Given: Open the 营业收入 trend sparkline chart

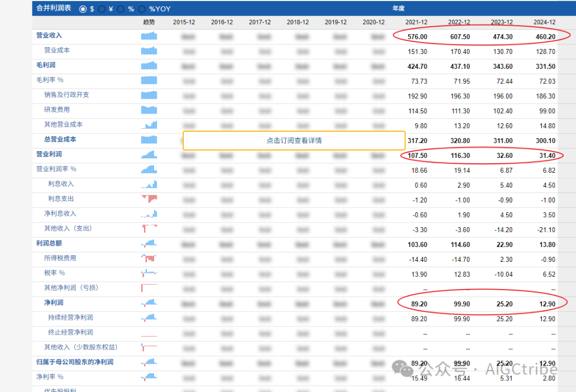Looking at the screenshot, I should pos(149,36).
